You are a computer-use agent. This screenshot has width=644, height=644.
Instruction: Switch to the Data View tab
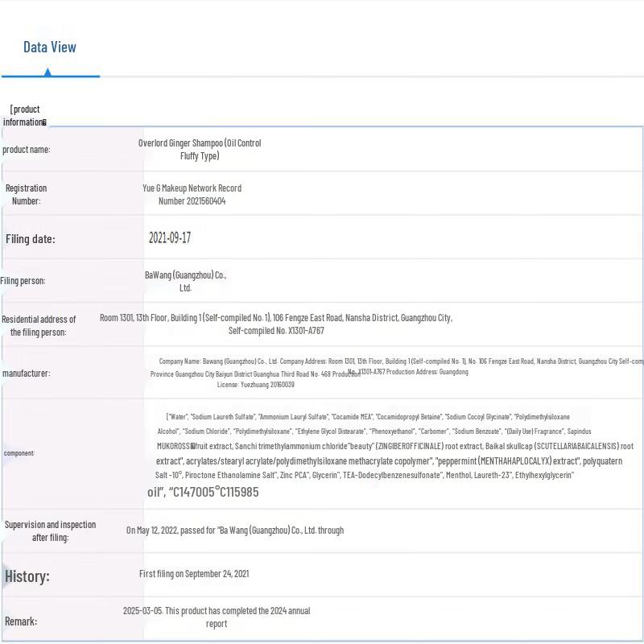50,47
